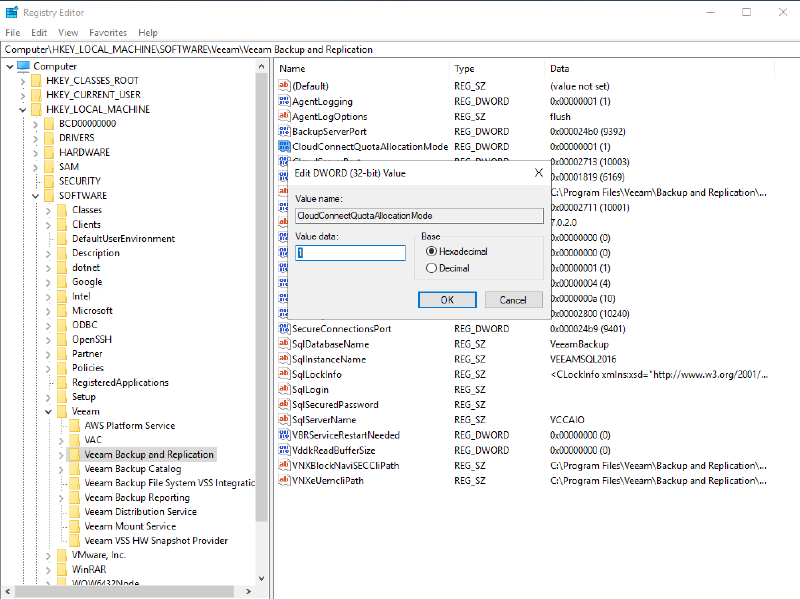Expand the Google key

coord(48,282)
